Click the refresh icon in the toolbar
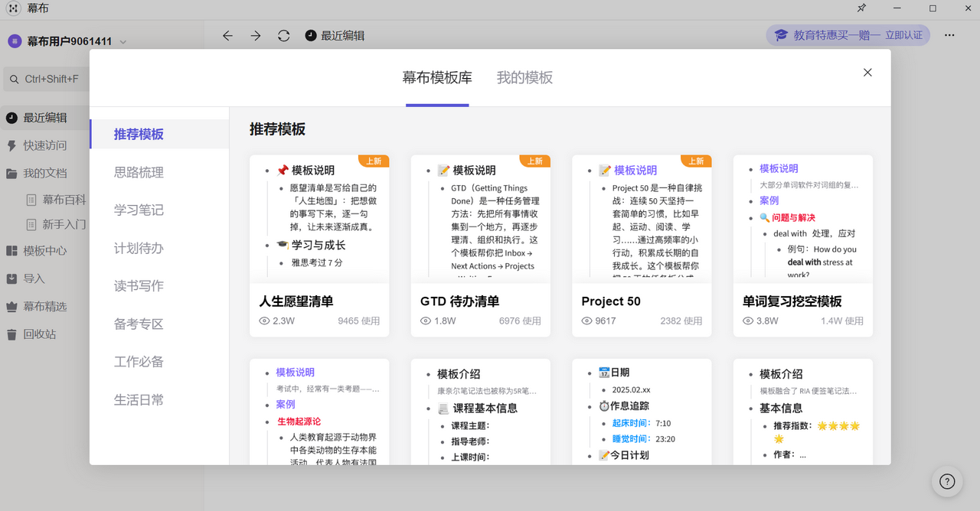 pyautogui.click(x=283, y=35)
